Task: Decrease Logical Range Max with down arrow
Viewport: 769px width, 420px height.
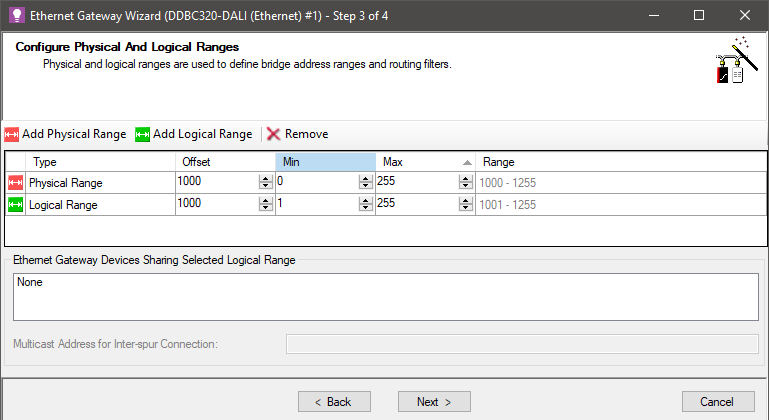Action: [466, 207]
